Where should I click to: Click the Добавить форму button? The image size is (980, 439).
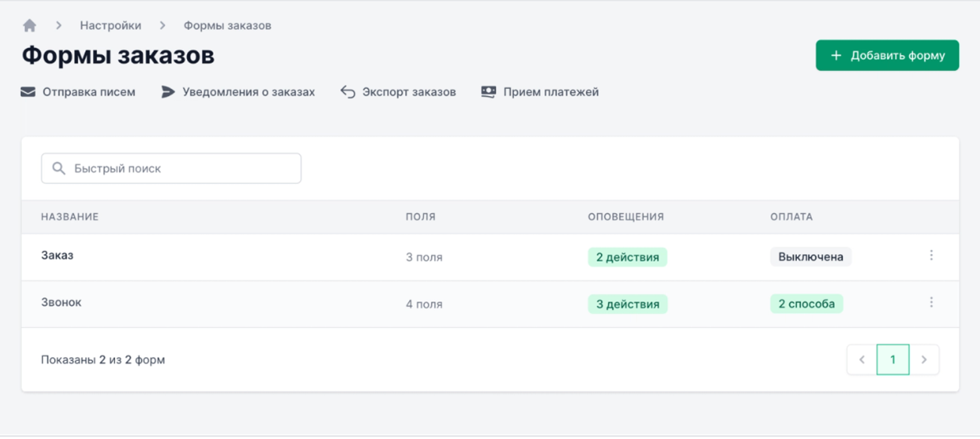pos(887,55)
